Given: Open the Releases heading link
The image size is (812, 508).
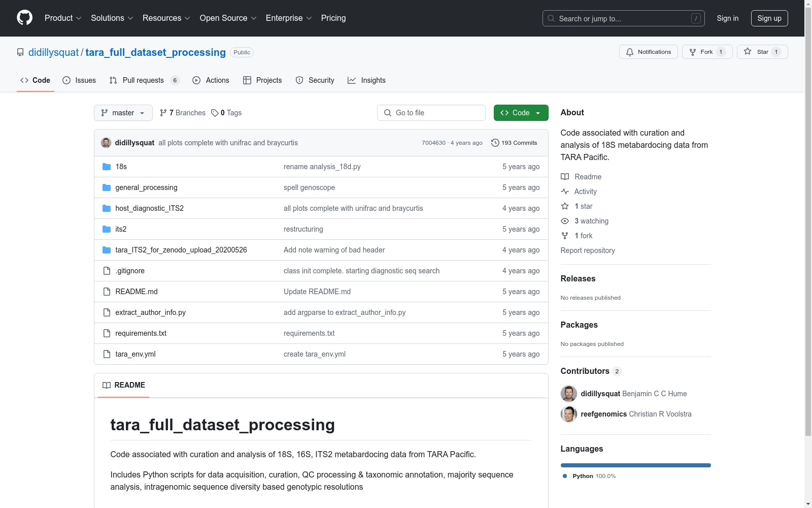Looking at the screenshot, I should 578,278.
